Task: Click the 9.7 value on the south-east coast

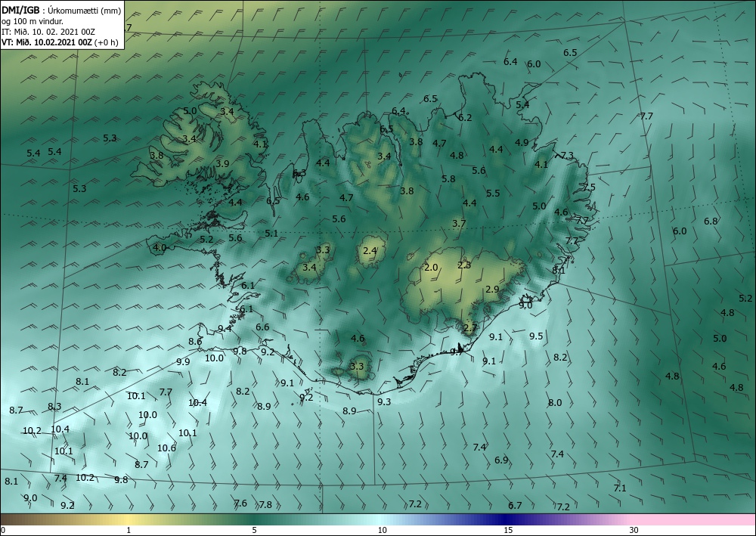Action: click(457, 352)
